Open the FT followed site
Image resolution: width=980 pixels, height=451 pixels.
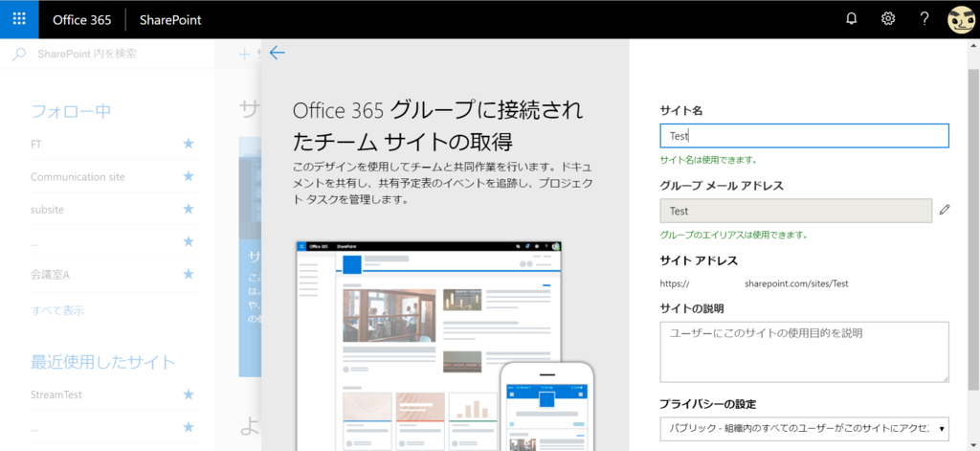[35, 144]
